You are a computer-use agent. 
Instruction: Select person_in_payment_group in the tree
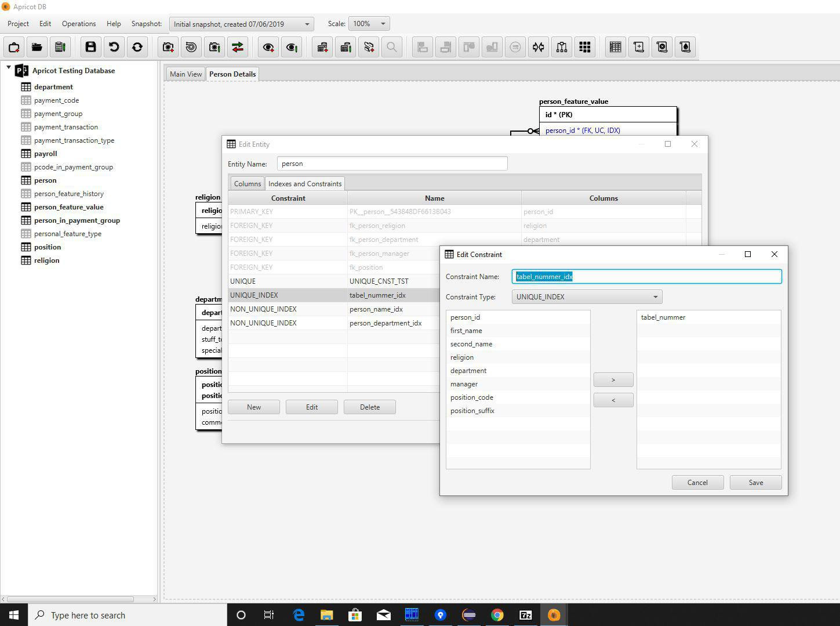pos(77,220)
